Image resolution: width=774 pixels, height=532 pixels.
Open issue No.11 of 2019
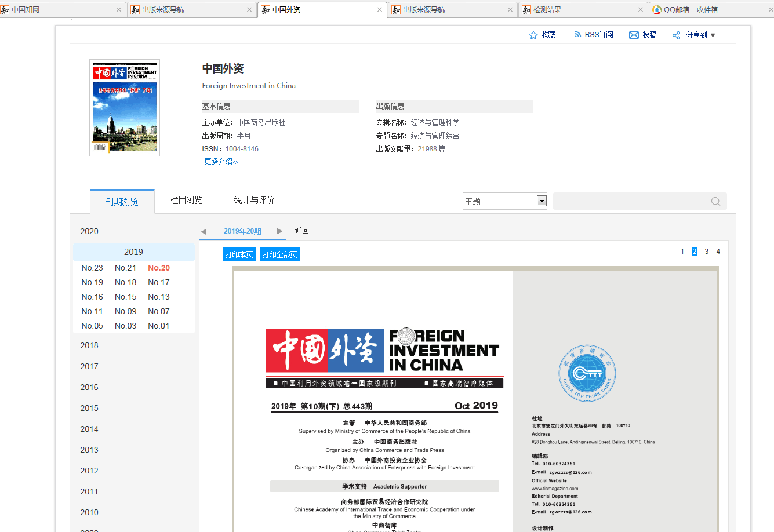point(92,311)
